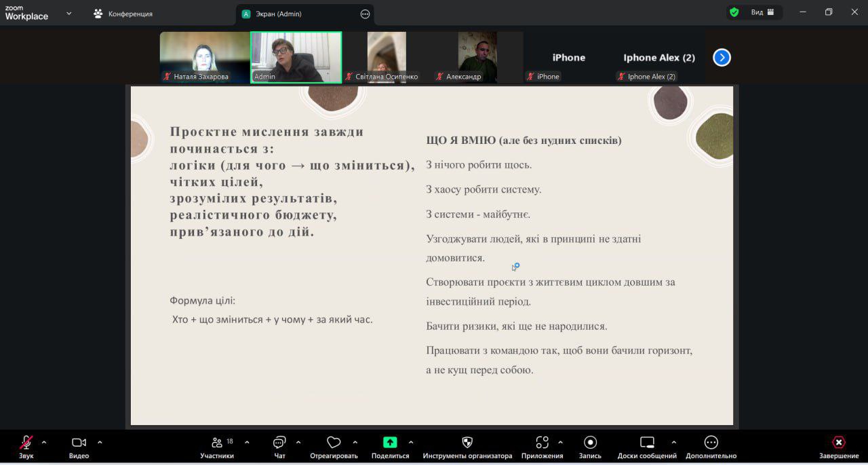
Task: Click the red Завершение end button
Action: point(839,443)
